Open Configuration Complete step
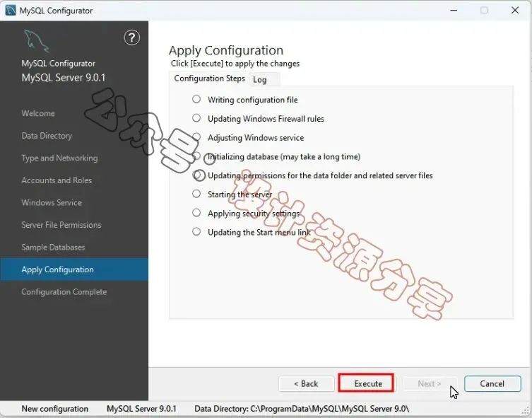 coord(64,292)
